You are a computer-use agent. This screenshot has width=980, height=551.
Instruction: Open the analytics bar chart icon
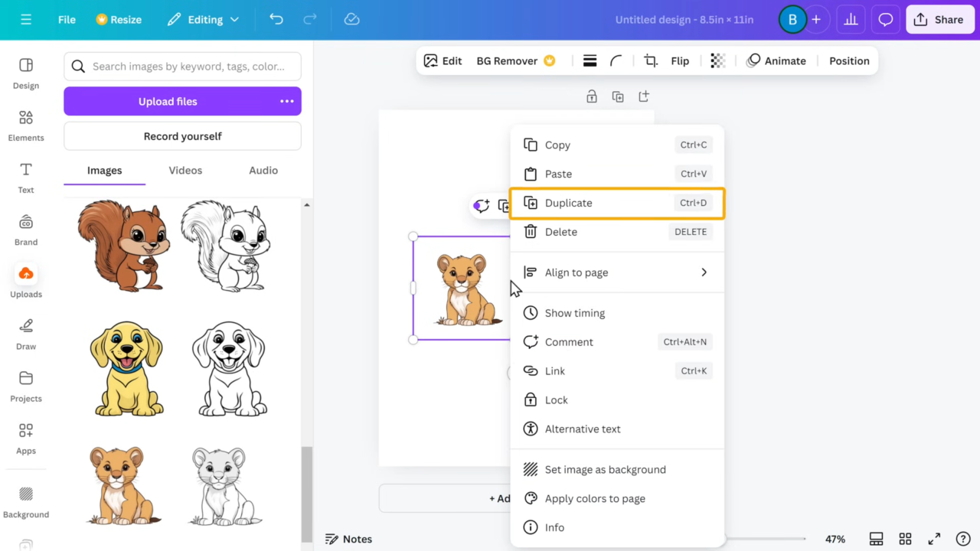point(851,20)
